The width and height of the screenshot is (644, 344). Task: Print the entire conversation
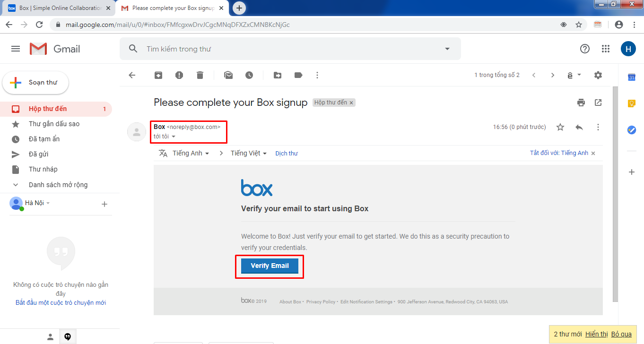(581, 103)
